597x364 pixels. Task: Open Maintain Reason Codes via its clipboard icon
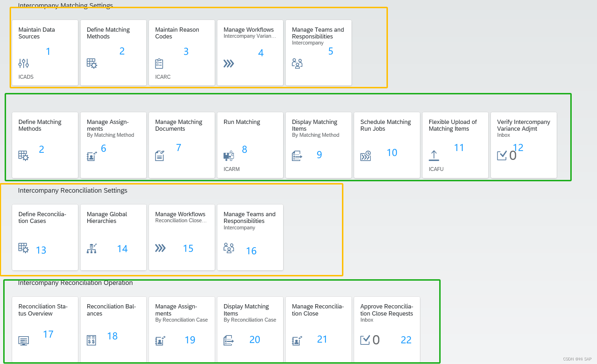point(160,64)
